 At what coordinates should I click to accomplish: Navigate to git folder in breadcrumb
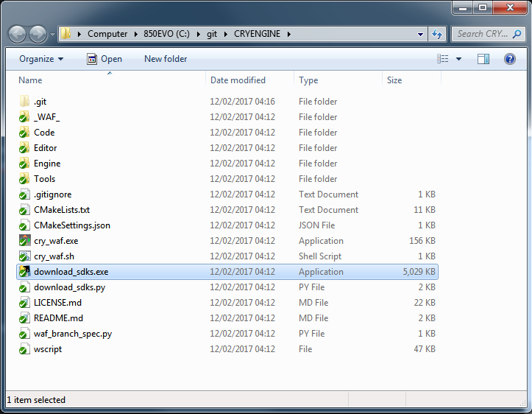(212, 34)
